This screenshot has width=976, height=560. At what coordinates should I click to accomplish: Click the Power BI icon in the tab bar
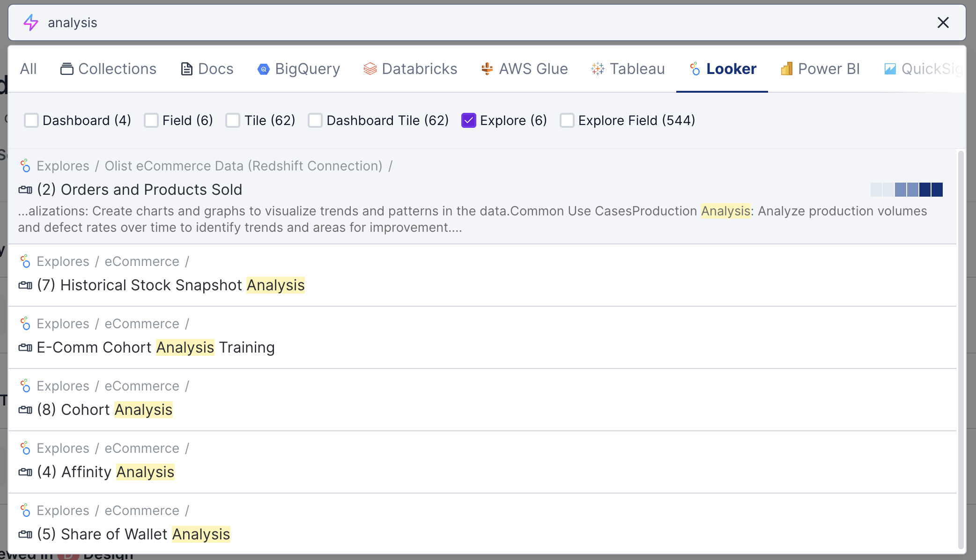pos(786,69)
